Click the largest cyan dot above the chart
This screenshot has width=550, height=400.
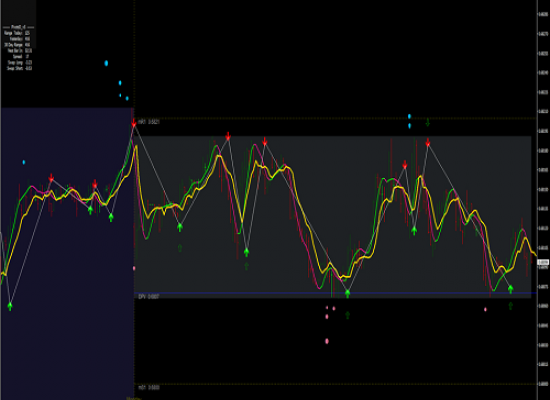tap(106, 63)
